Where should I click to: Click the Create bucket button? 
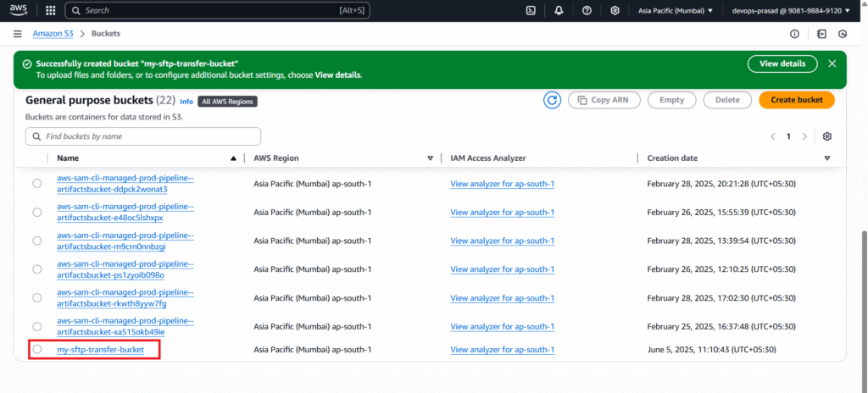(797, 100)
